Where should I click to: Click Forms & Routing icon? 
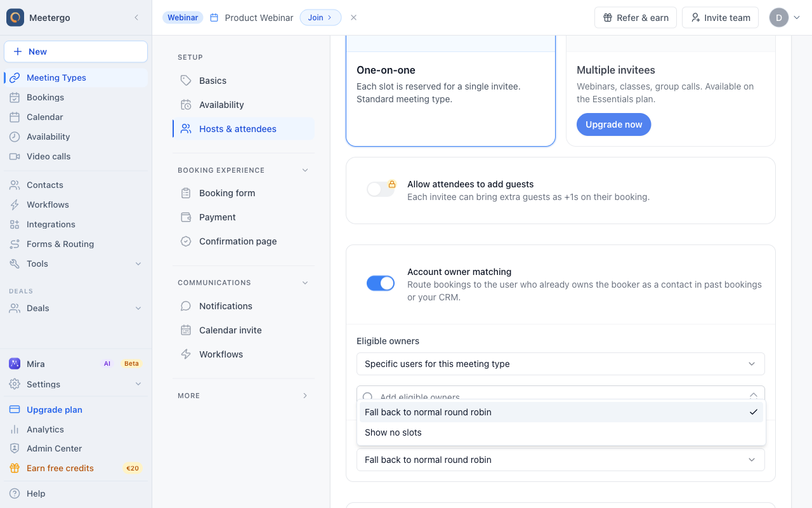(15, 244)
